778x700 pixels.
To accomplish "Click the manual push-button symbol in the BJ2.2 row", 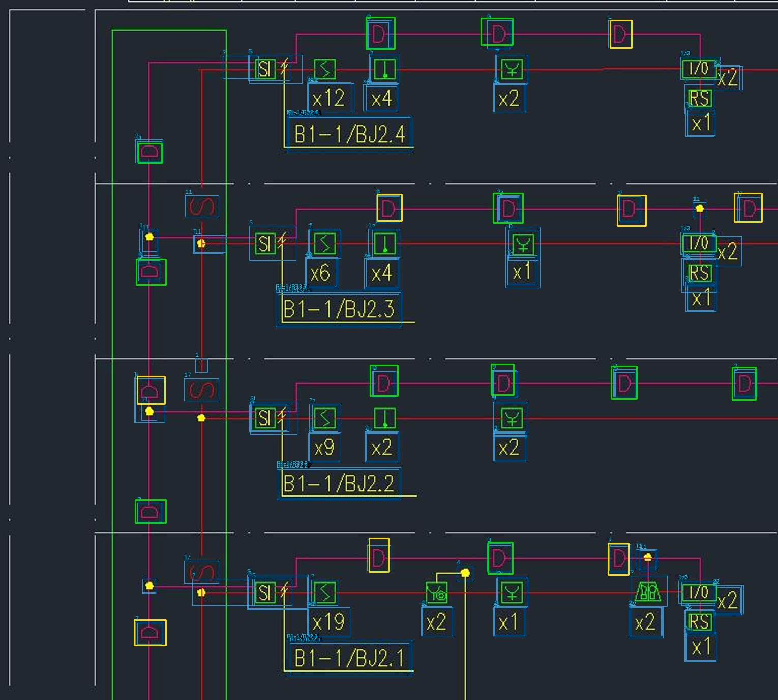I will 385,418.
